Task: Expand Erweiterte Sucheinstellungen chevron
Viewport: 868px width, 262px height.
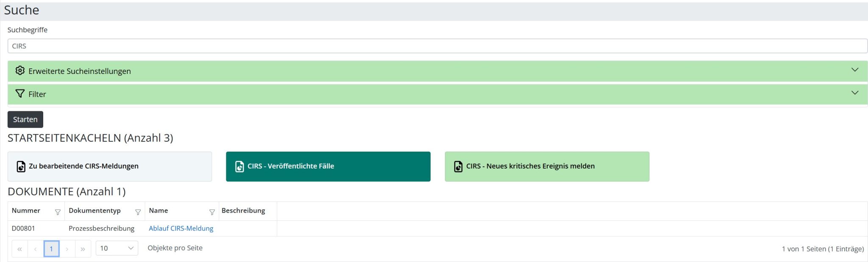Action: [x=855, y=70]
